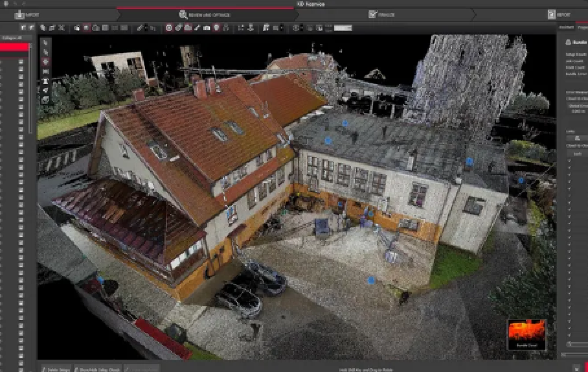Click the highlighted circular target icon in top toolbar
Image resolution: width=588 pixels, height=372 pixels.
point(169,28)
